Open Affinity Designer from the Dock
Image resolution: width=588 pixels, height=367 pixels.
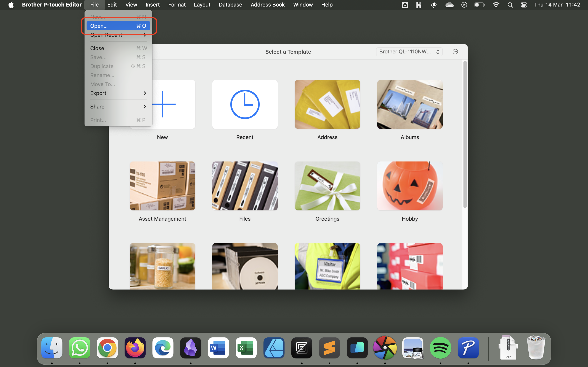tap(274, 348)
